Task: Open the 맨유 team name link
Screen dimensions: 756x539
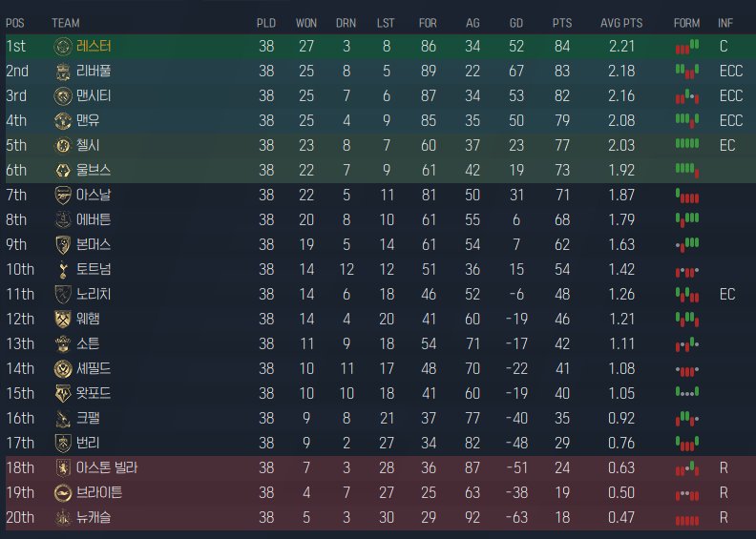Action: coord(88,120)
